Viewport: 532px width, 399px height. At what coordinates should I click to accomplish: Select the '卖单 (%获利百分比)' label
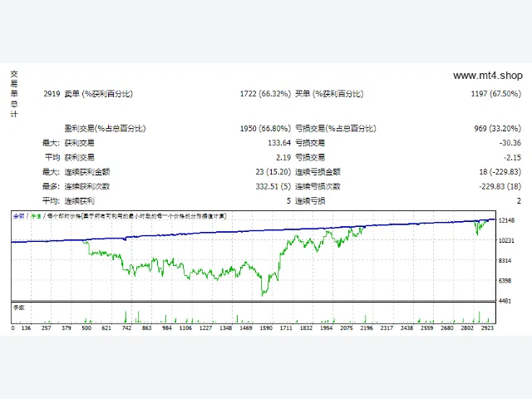point(98,94)
